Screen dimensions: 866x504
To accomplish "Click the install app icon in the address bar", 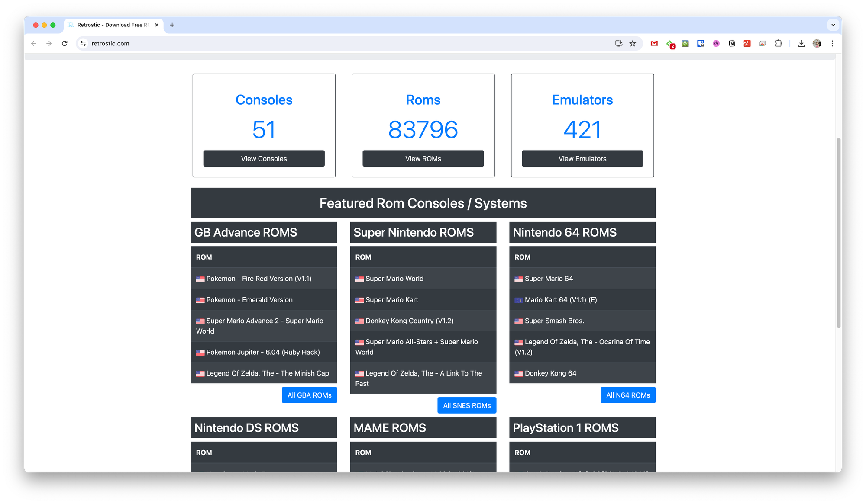I will coord(619,43).
